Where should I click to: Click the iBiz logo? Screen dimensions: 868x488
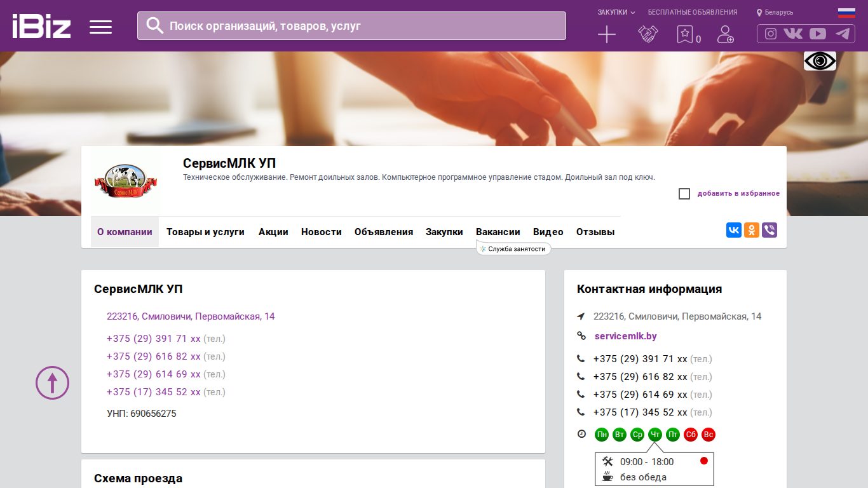coord(41,26)
